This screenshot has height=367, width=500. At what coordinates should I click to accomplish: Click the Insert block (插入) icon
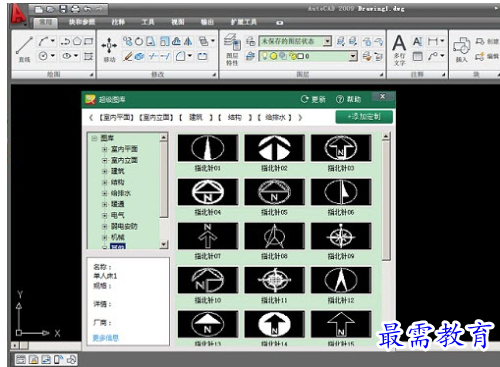(462, 49)
